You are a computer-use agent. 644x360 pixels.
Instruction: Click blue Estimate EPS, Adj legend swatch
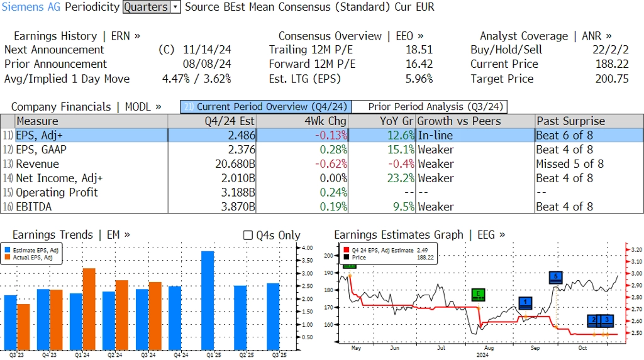tap(8, 250)
